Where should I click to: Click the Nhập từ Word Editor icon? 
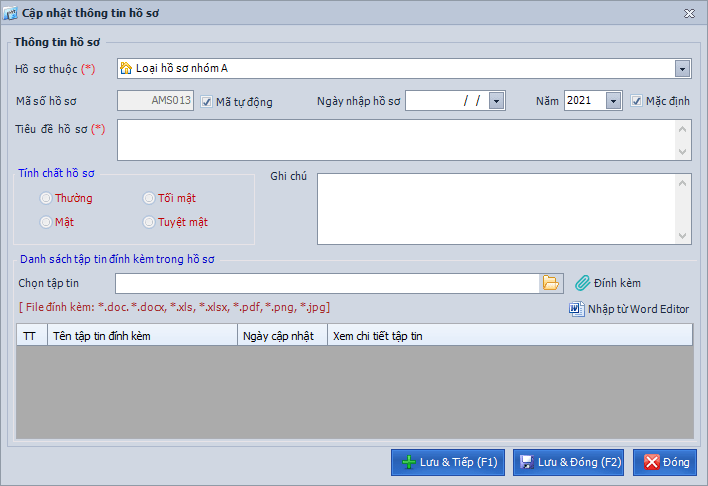click(x=576, y=309)
